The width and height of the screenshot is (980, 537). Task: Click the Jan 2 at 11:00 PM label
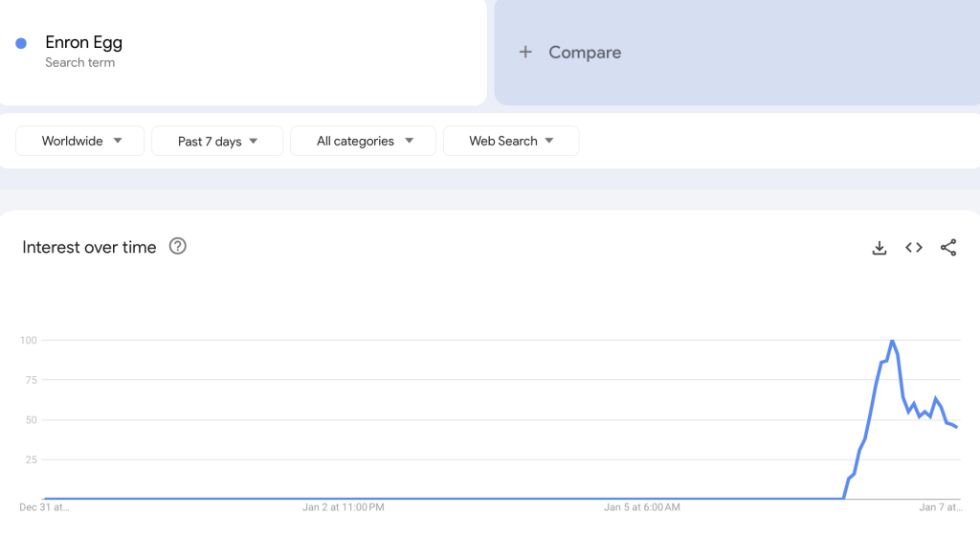coord(344,507)
